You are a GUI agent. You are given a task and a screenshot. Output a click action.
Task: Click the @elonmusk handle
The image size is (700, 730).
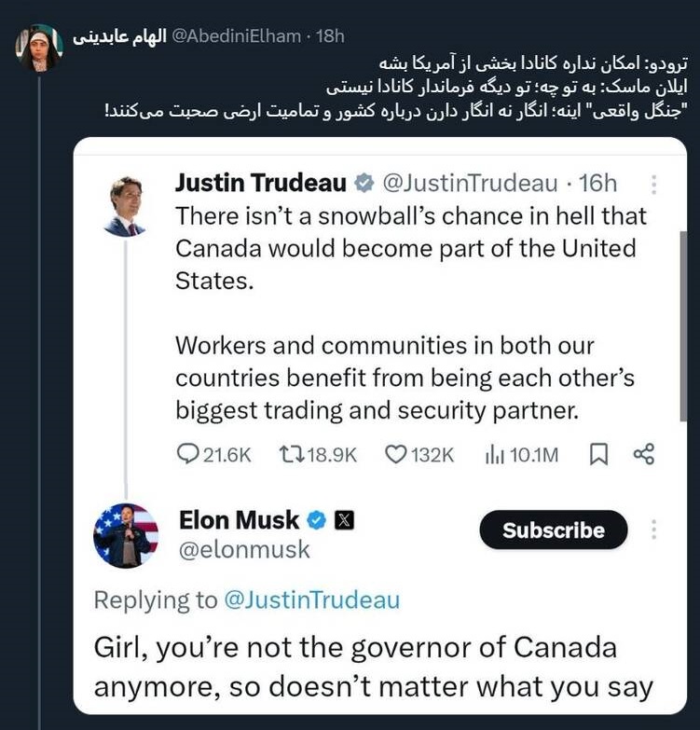click(x=243, y=550)
